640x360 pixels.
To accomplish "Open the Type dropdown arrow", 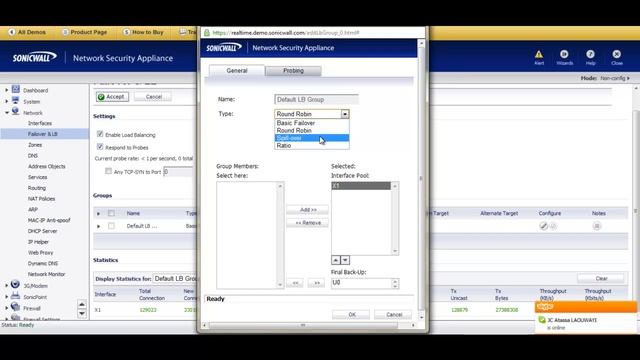I will point(345,114).
